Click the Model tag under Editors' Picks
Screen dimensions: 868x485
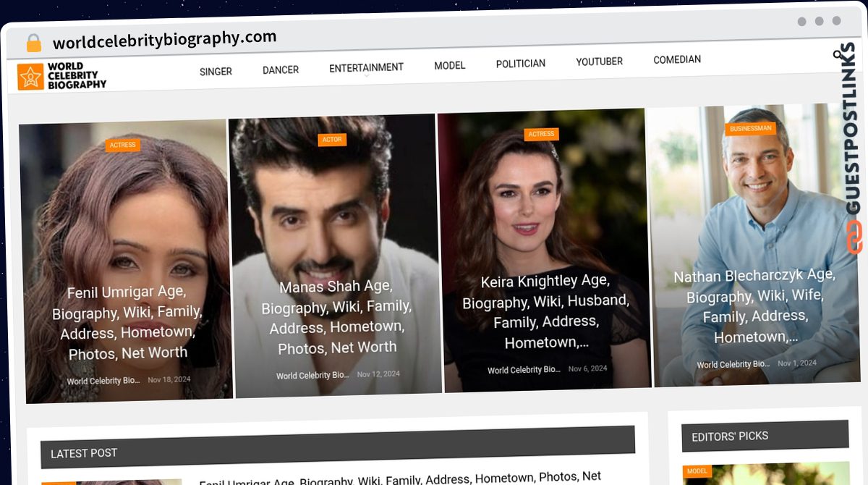pos(697,471)
